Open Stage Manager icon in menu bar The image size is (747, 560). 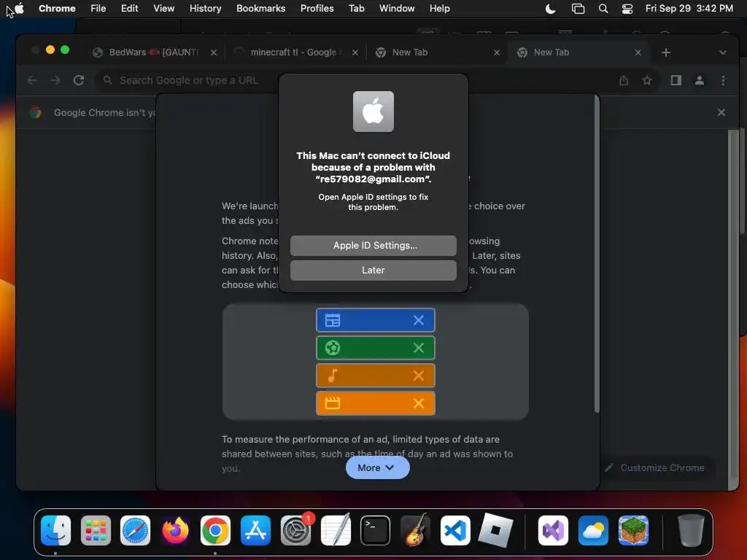[x=578, y=9]
